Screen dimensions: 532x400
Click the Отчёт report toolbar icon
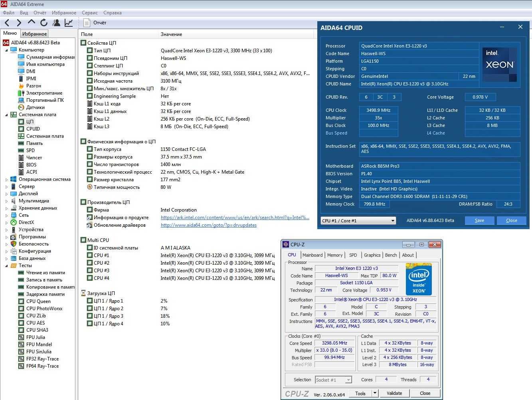95,23
